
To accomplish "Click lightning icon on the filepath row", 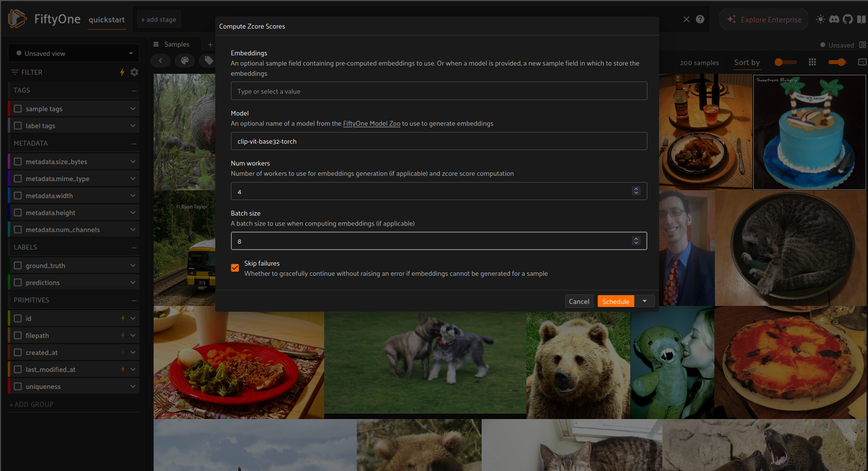I will click(x=123, y=336).
